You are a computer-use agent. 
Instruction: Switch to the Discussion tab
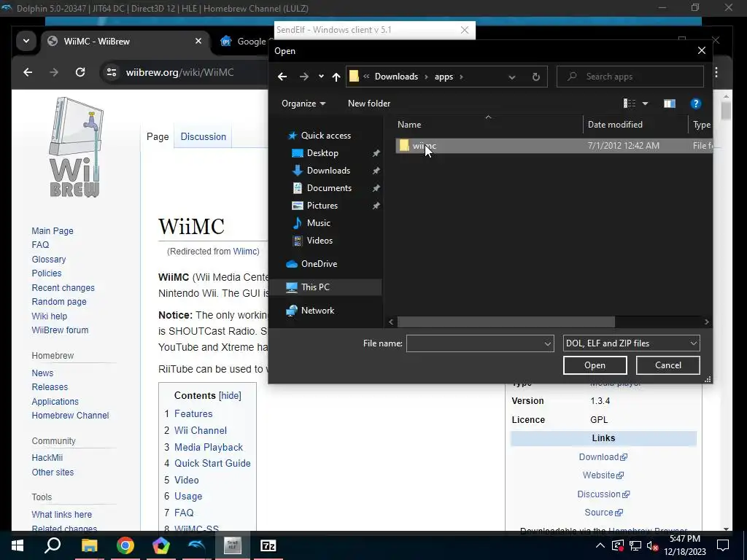[x=203, y=136]
